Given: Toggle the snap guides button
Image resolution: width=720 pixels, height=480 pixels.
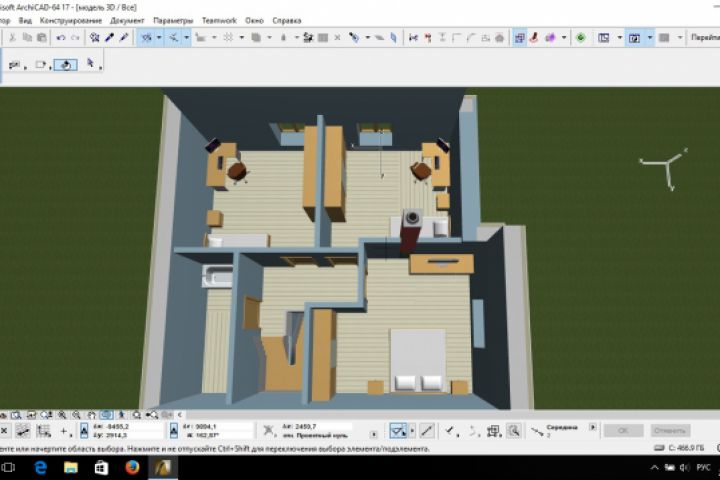Looking at the screenshot, I should pyautogui.click(x=174, y=38).
